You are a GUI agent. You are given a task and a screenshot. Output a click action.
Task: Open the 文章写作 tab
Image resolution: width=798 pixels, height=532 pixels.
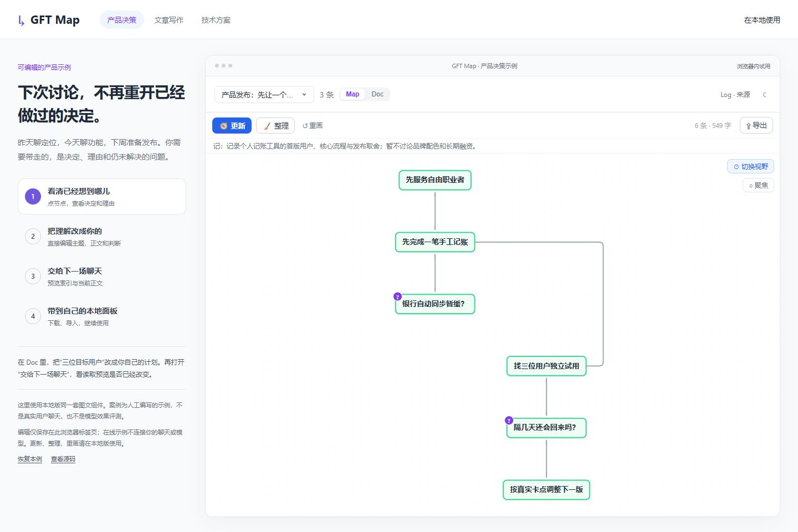point(169,20)
